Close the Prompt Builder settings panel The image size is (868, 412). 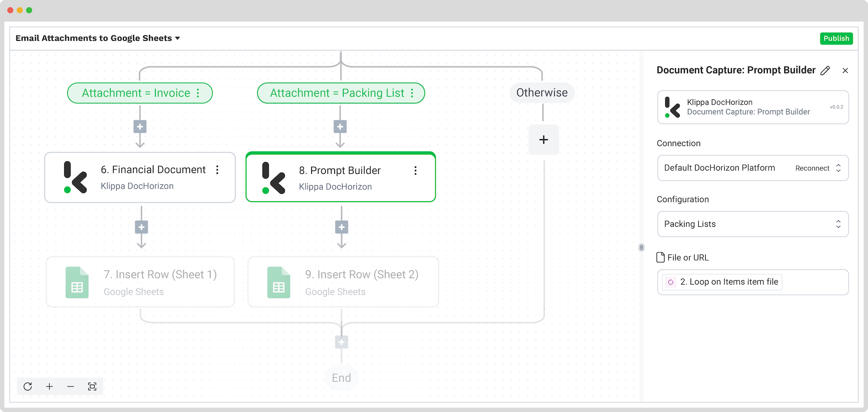[x=845, y=71]
